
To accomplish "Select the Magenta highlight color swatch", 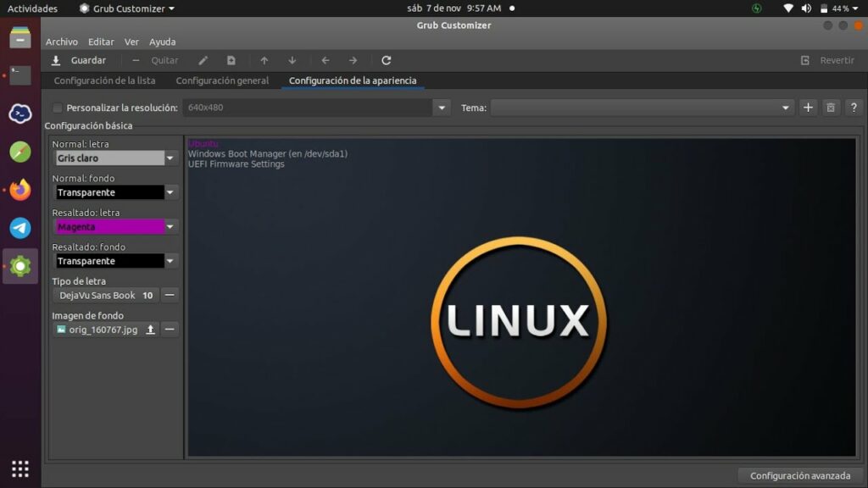I will [x=110, y=226].
